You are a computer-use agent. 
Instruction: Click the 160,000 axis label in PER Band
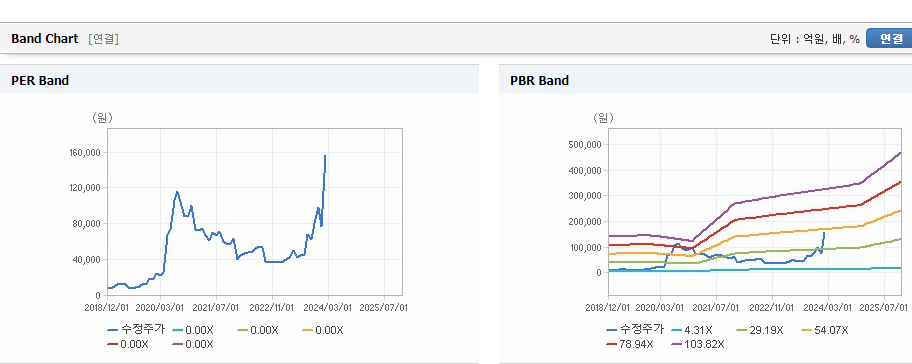pos(86,152)
